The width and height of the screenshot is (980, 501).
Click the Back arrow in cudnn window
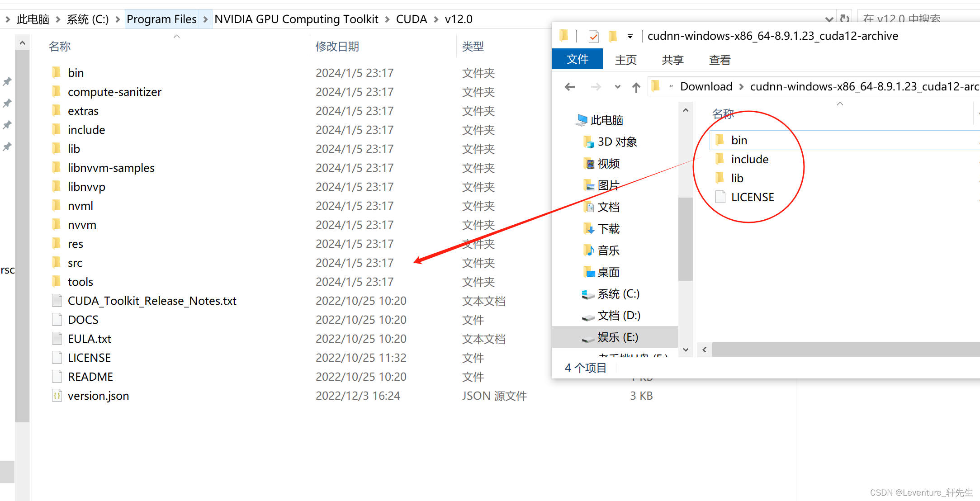(570, 87)
